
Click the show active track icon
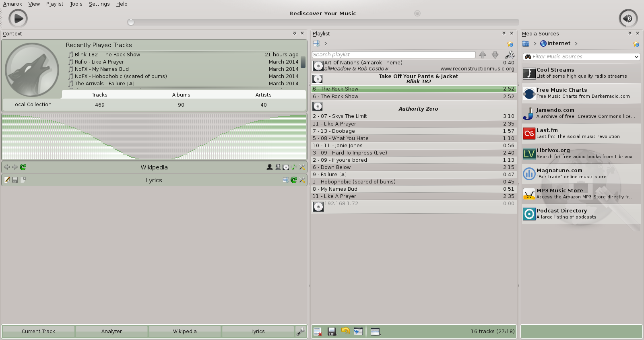pos(358,332)
